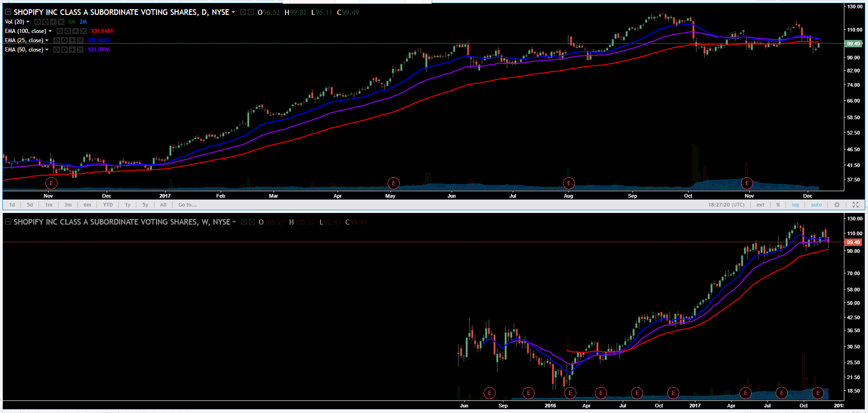This screenshot has width=868, height=413.
Task: Toggle extended hours (ext)
Action: pos(760,205)
